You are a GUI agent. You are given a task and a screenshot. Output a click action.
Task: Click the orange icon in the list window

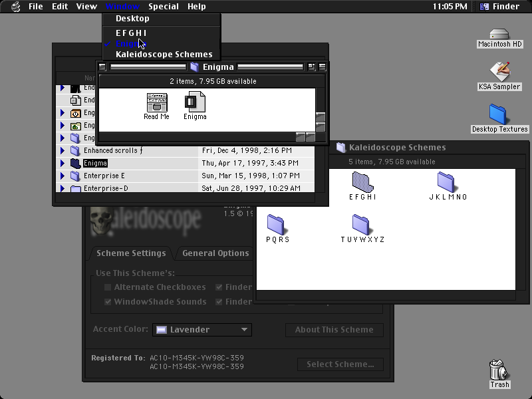coord(75,113)
